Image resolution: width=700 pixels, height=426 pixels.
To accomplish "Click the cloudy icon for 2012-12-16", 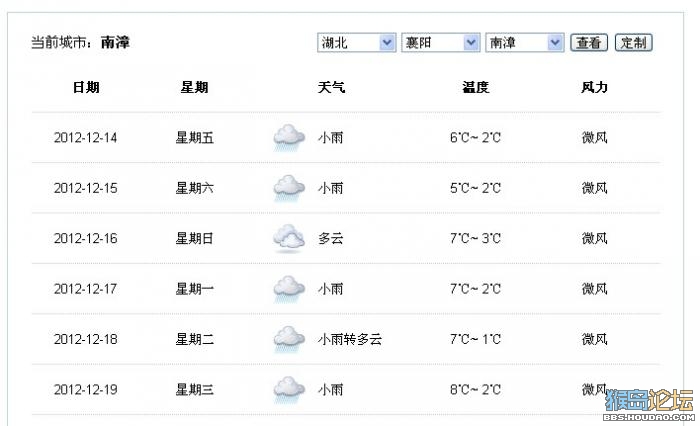I will click(289, 238).
